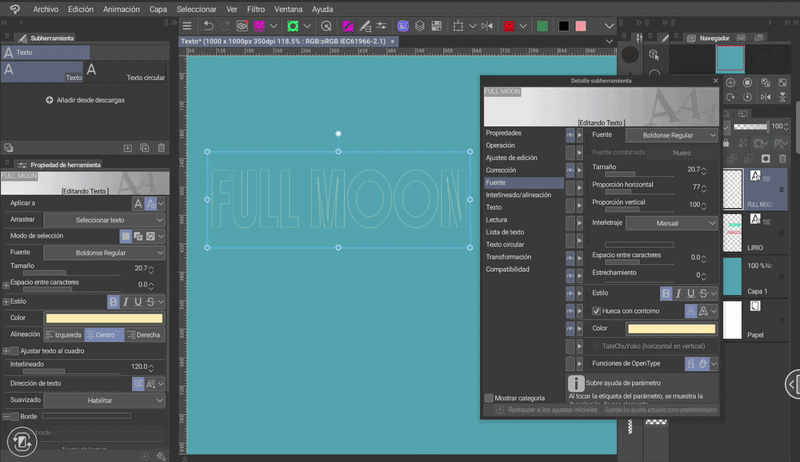The width and height of the screenshot is (800, 462).
Task: Uncheck Hueca con contorno checkbox
Action: (597, 311)
